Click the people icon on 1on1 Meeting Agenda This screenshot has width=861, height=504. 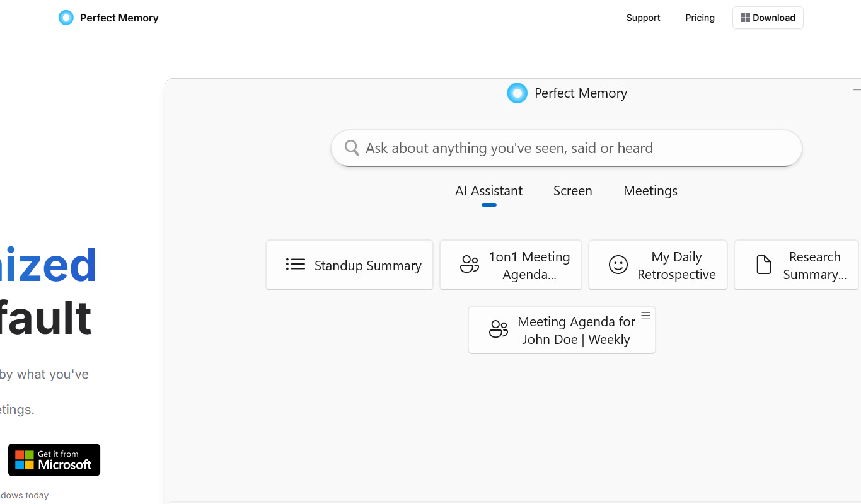coord(470,265)
